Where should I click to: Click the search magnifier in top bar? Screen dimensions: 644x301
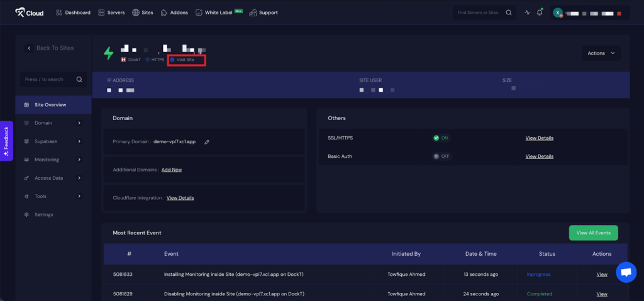click(x=509, y=13)
